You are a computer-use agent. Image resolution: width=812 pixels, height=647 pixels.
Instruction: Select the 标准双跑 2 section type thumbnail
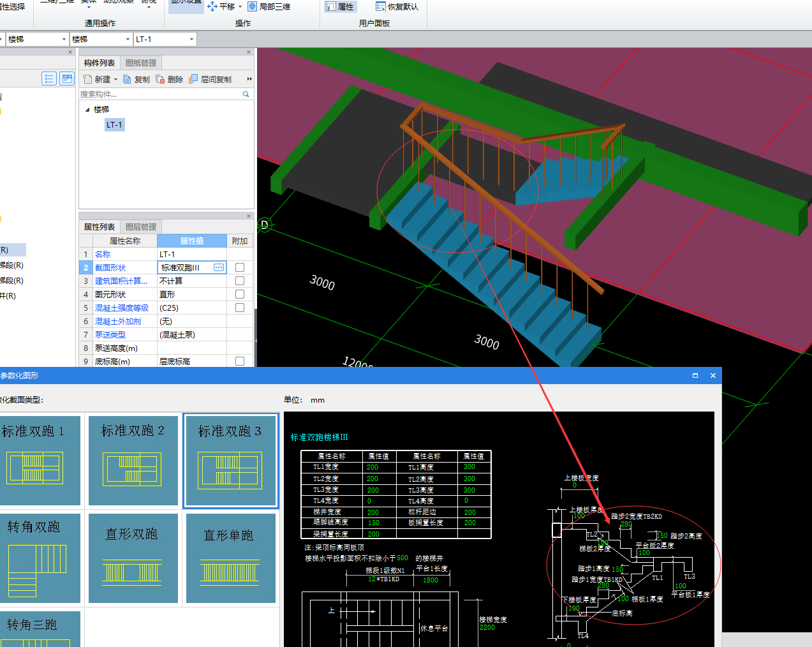point(133,460)
